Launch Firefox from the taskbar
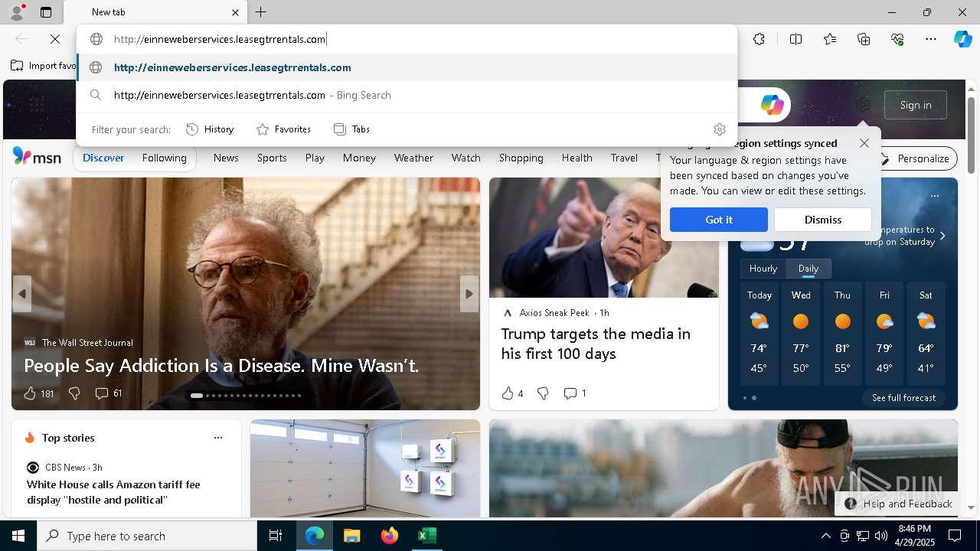 [x=390, y=536]
